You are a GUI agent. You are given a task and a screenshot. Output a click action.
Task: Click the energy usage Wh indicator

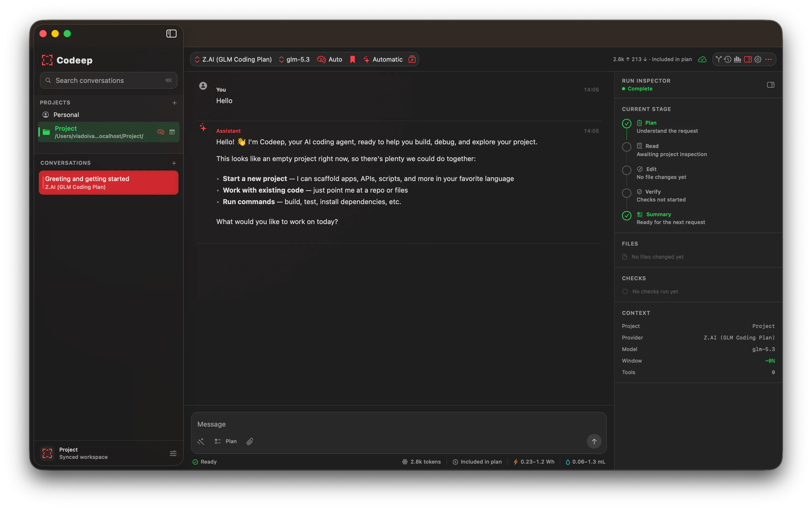[534, 462]
